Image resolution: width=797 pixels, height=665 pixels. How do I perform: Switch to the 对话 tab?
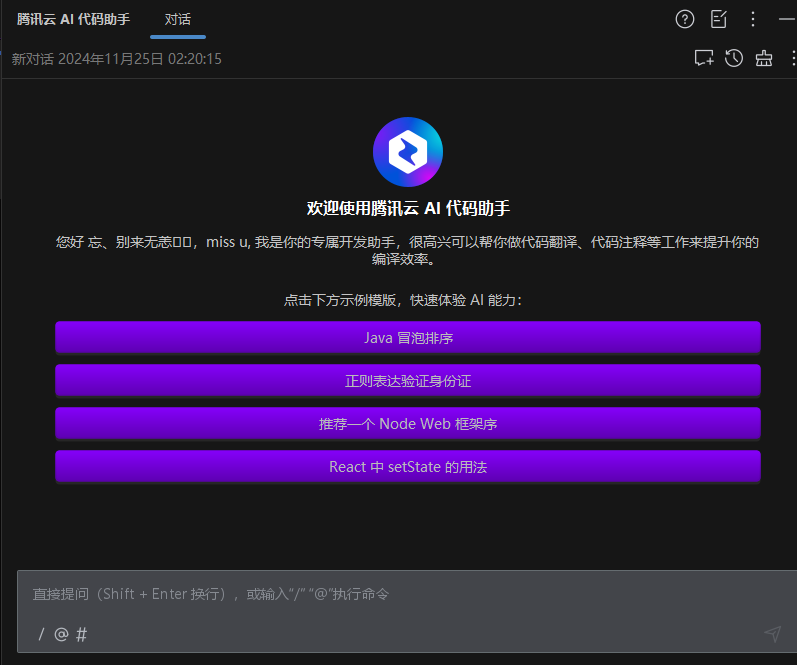(x=178, y=19)
